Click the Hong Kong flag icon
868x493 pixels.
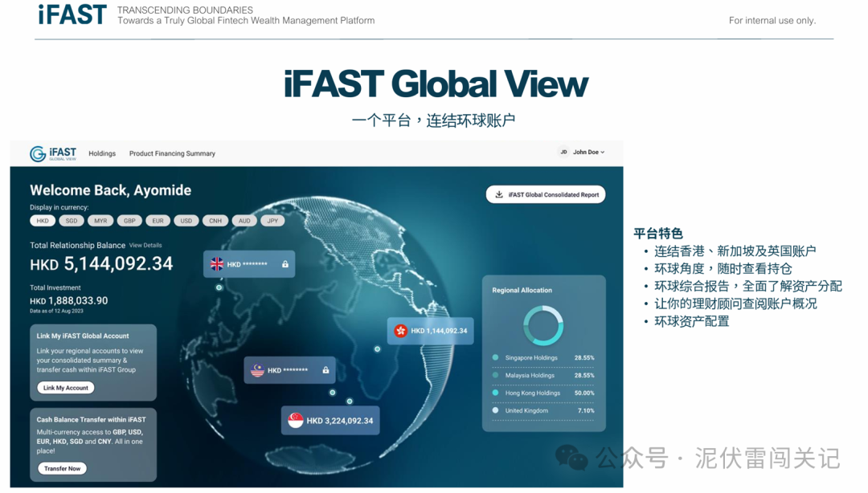point(400,331)
